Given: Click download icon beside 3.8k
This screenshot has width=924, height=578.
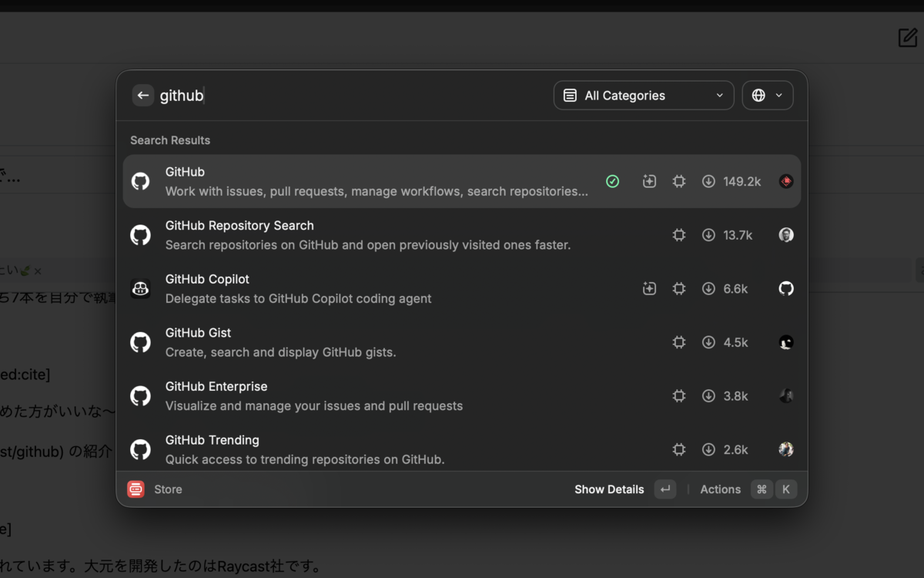Looking at the screenshot, I should point(708,395).
